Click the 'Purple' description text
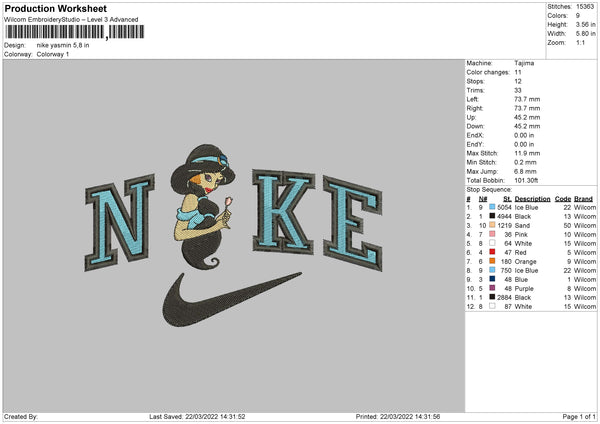The width and height of the screenshot is (600, 424). point(524,289)
